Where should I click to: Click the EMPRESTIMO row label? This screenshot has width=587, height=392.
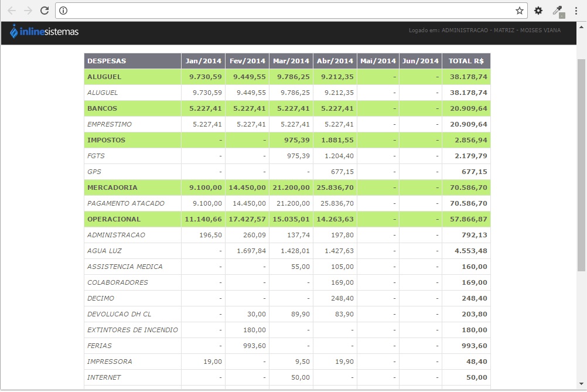[x=110, y=124]
